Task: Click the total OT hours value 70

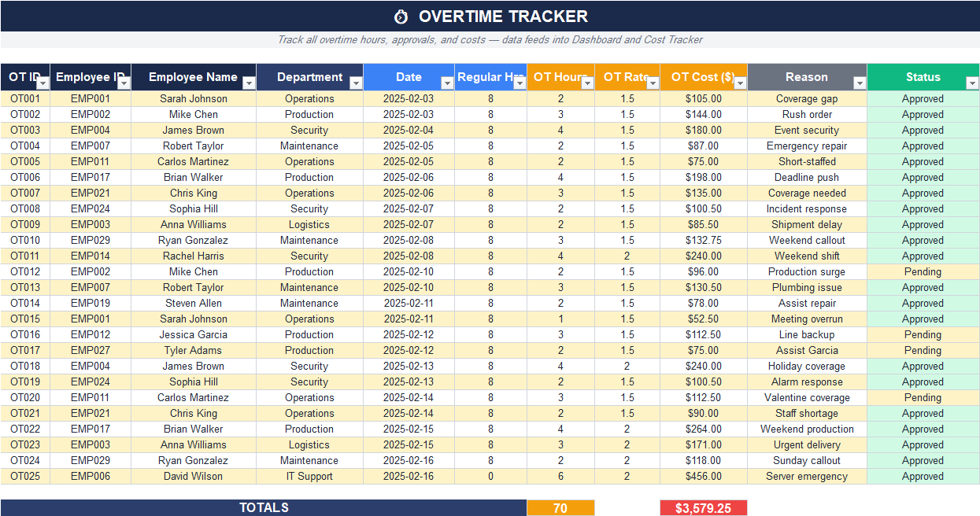Action: pos(560,507)
